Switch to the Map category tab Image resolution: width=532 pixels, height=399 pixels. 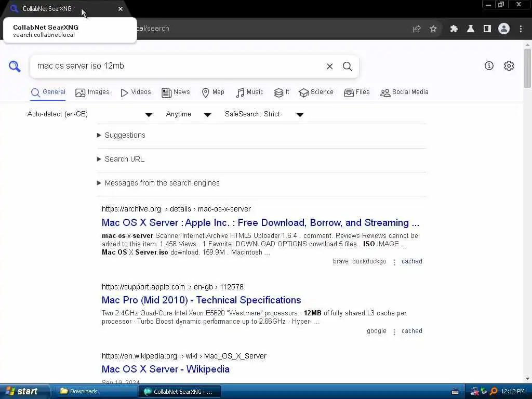click(212, 92)
